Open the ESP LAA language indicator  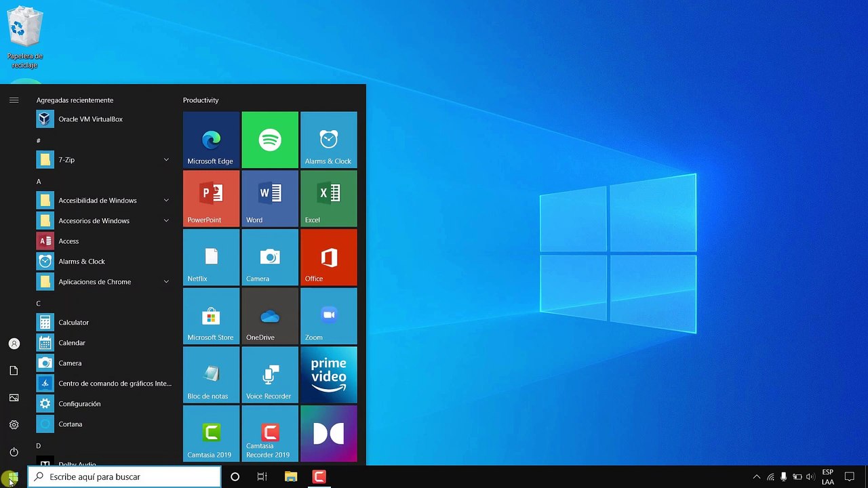(x=828, y=477)
